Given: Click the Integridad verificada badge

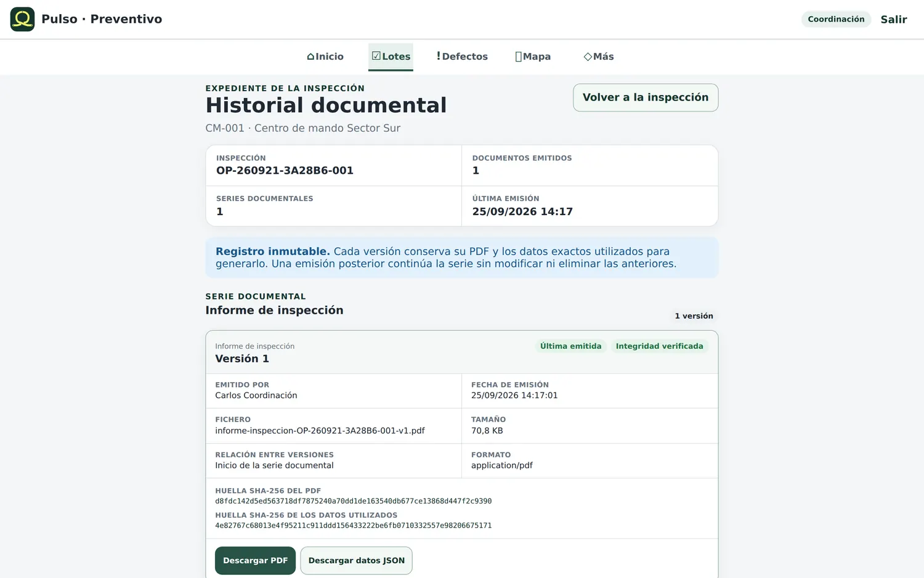Looking at the screenshot, I should [x=659, y=346].
